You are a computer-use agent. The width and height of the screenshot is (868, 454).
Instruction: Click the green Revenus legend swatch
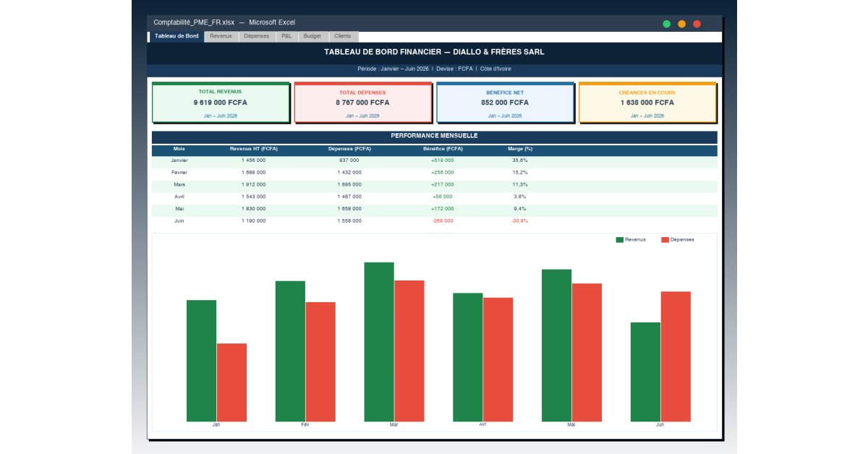pos(620,239)
